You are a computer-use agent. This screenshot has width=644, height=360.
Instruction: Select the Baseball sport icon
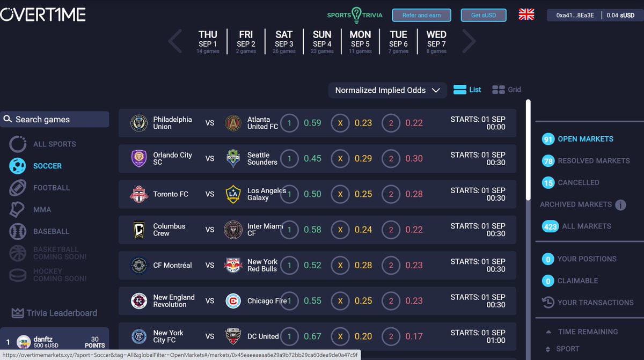(x=18, y=231)
